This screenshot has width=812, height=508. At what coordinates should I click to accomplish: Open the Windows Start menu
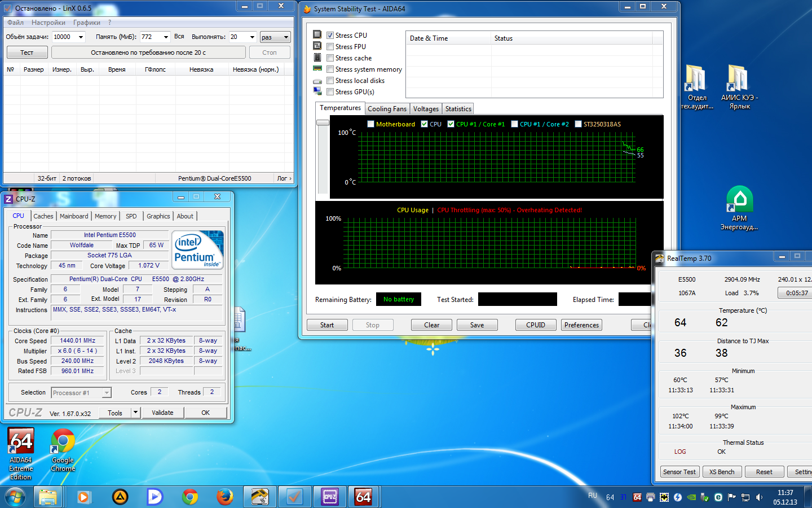click(x=15, y=497)
